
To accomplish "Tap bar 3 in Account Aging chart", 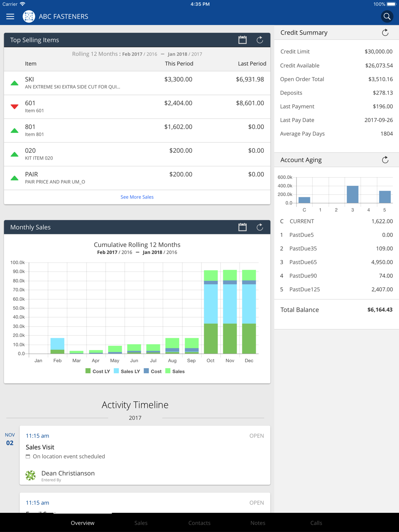I will [x=352, y=195].
